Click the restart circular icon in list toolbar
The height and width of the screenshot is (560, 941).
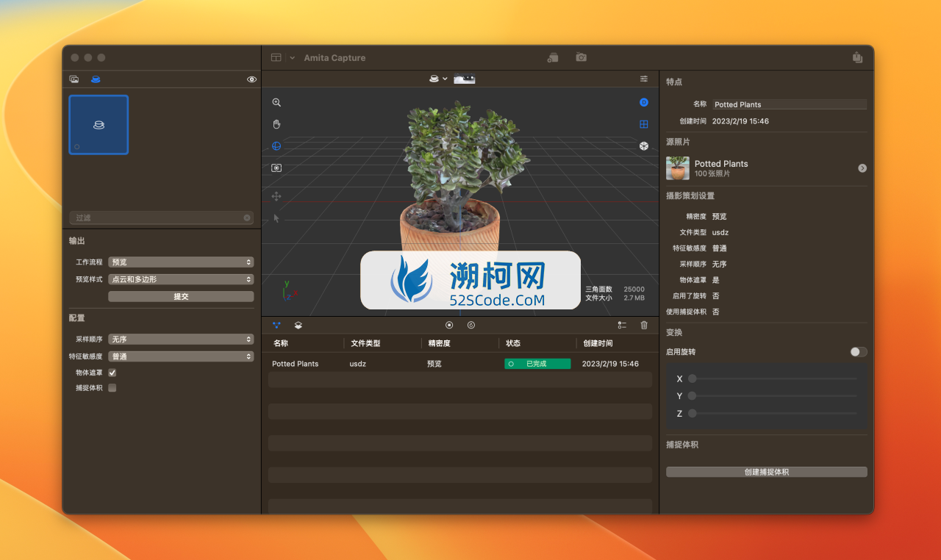(471, 325)
